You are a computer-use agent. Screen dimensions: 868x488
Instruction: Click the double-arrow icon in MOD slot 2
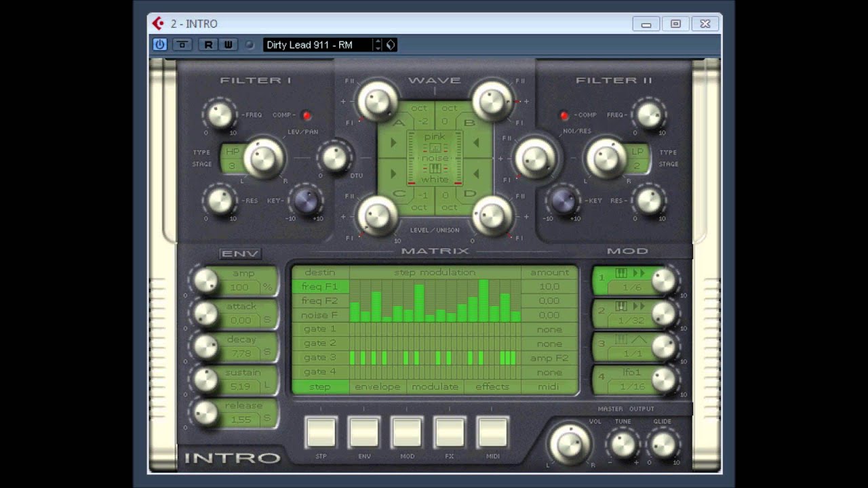pos(639,306)
